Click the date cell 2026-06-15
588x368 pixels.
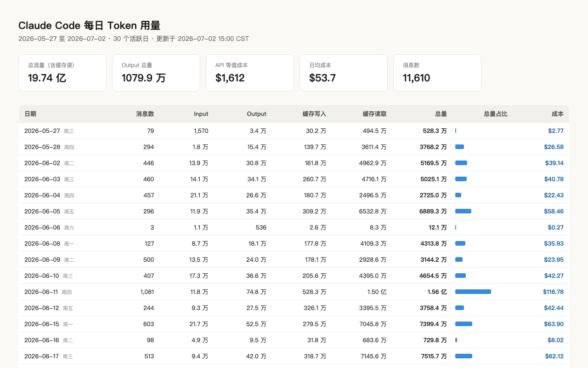pos(42,324)
